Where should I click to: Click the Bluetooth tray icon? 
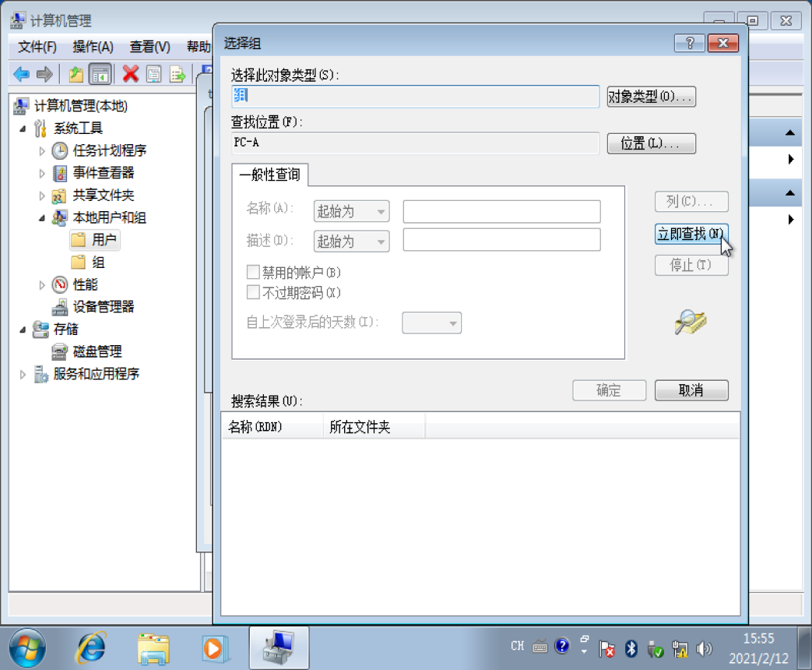point(631,648)
